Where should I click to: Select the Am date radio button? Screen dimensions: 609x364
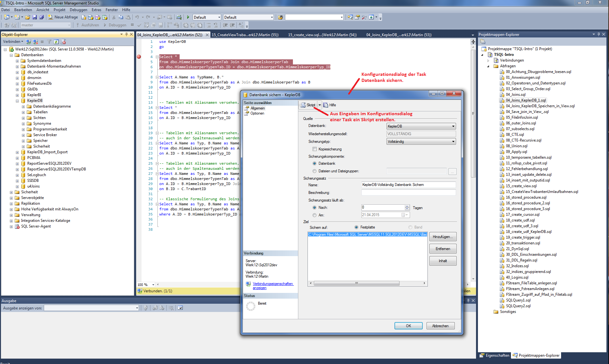coord(314,215)
